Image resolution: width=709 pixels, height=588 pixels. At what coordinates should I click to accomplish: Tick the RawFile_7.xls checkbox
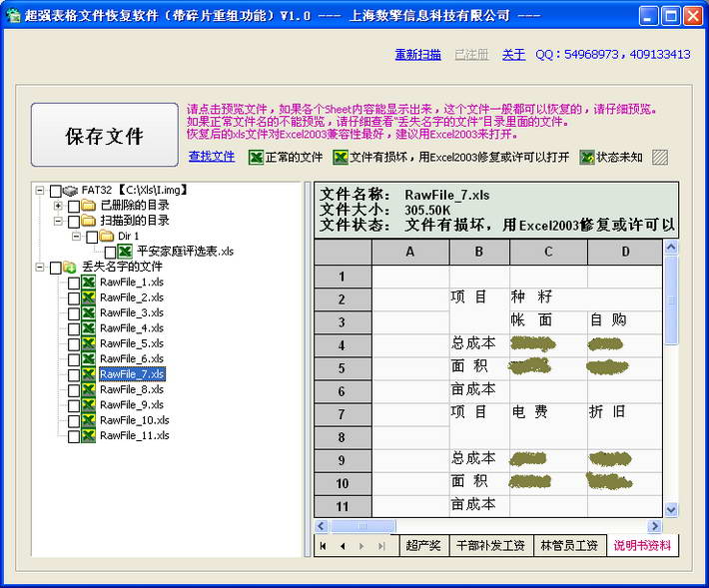[74, 375]
